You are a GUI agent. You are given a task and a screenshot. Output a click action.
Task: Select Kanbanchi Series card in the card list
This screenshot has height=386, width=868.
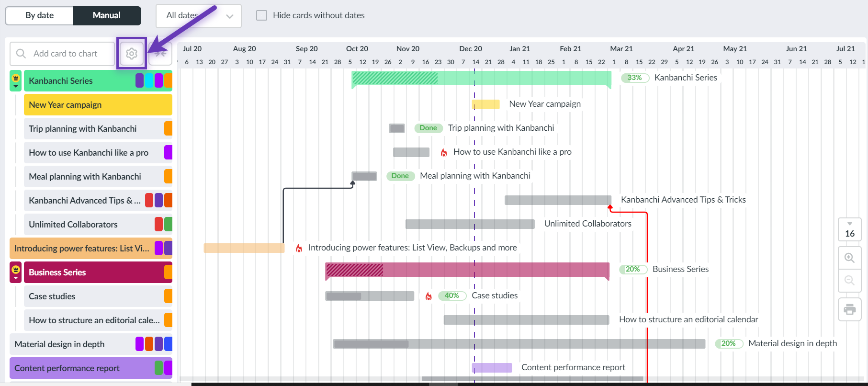coord(98,81)
